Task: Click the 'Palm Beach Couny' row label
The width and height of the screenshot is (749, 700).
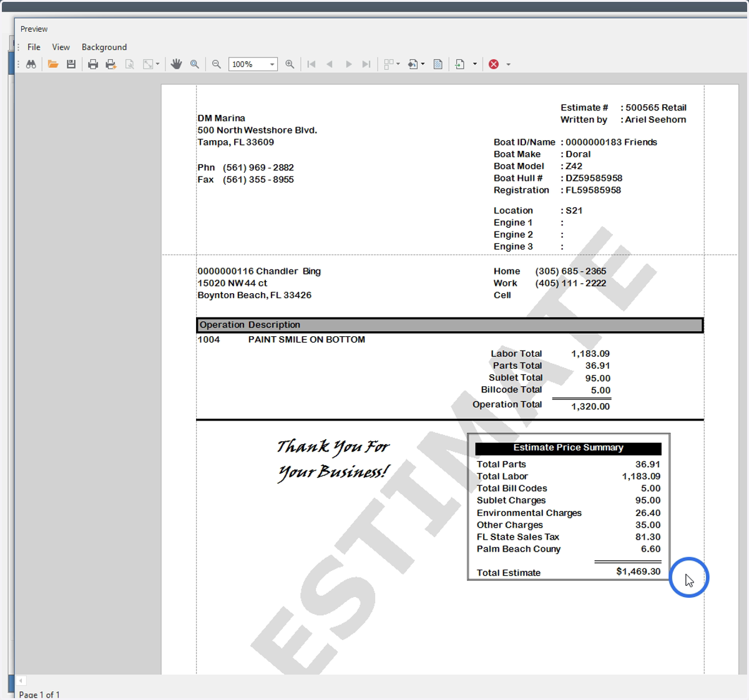Action: [x=519, y=549]
